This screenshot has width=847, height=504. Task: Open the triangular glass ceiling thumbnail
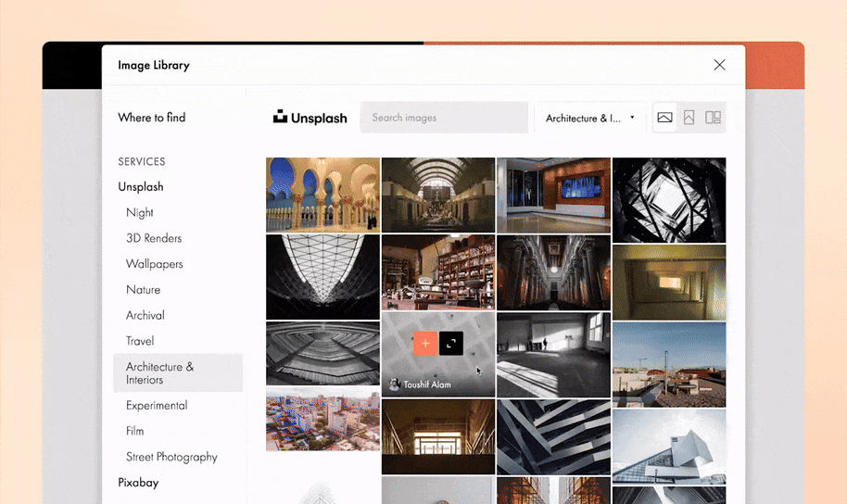coord(322,277)
